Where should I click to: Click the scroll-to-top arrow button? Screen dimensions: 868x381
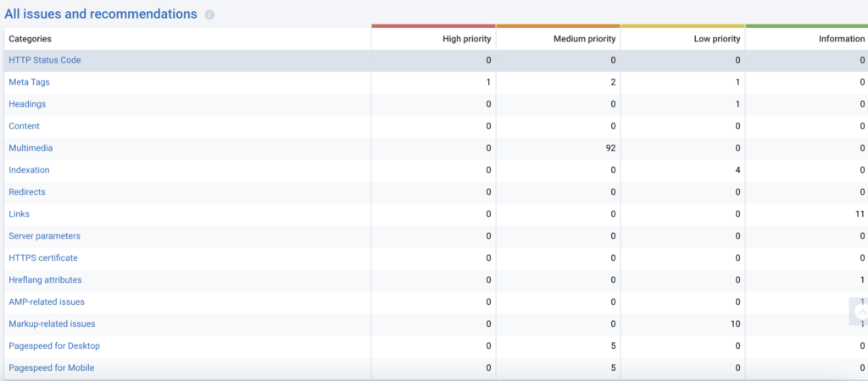(861, 313)
